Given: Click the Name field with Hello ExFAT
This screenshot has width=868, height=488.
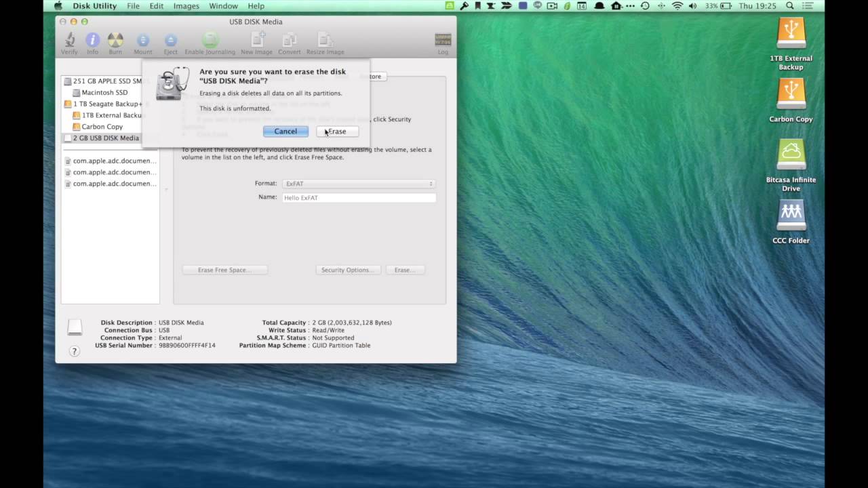Looking at the screenshot, I should click(359, 198).
